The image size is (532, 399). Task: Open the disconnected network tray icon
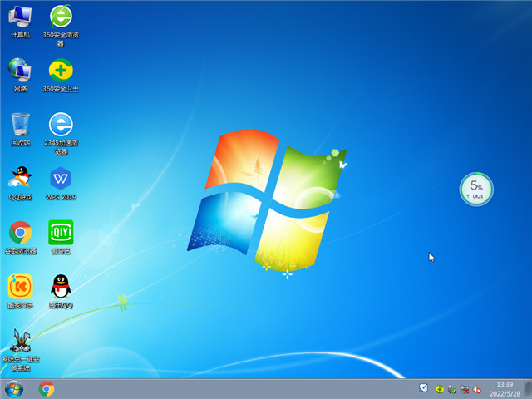pos(465,390)
